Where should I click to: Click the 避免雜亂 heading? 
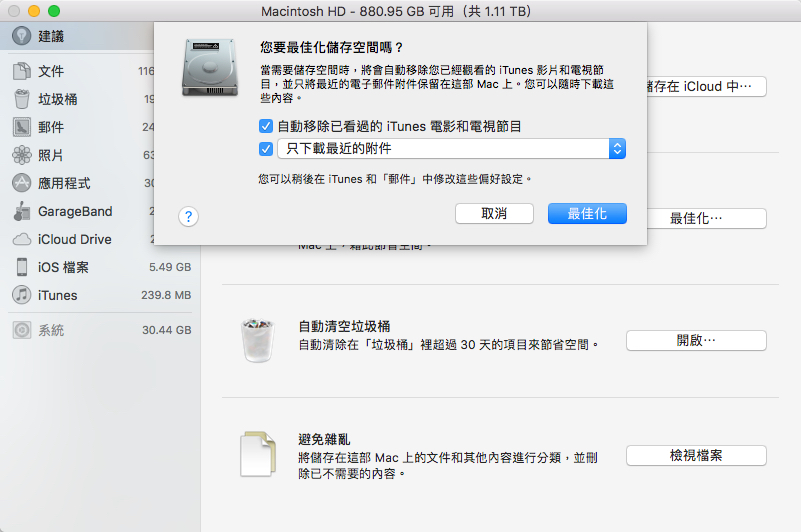click(324, 440)
